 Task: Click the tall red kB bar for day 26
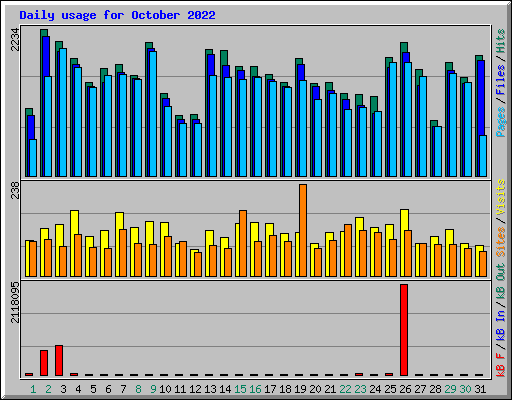point(404,330)
